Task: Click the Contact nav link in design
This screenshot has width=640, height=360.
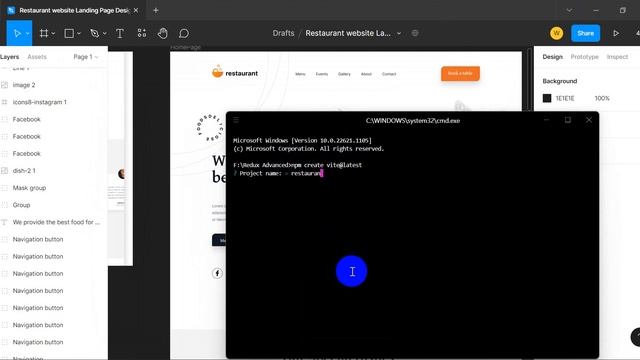Action: [x=389, y=74]
